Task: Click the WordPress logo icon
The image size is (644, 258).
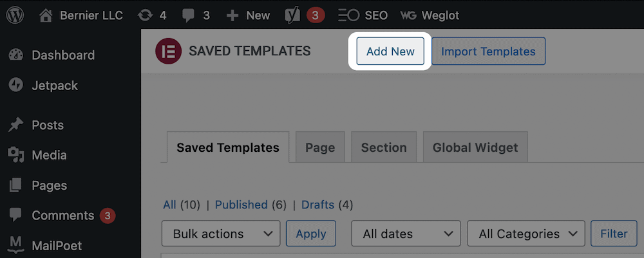Action: [15, 15]
